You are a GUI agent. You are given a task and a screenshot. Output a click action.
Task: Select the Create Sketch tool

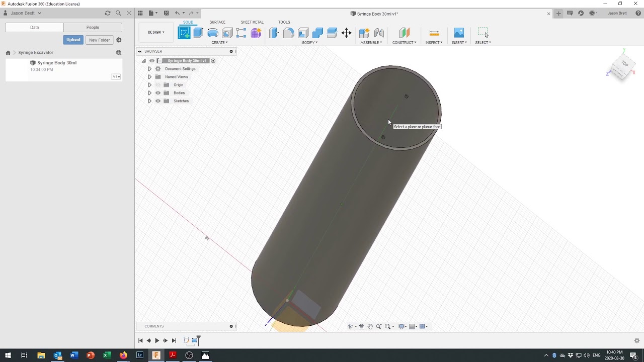click(184, 33)
